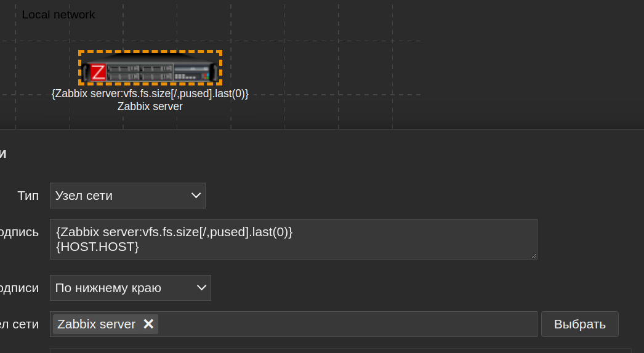Click the red Z logo on the server image

coord(98,73)
